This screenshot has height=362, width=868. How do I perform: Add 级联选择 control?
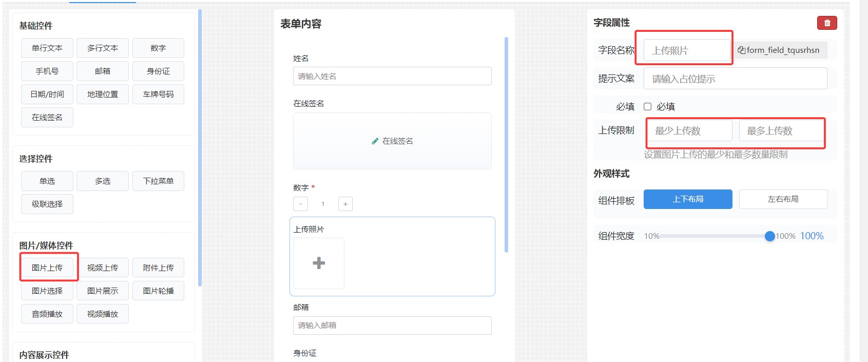click(x=47, y=204)
